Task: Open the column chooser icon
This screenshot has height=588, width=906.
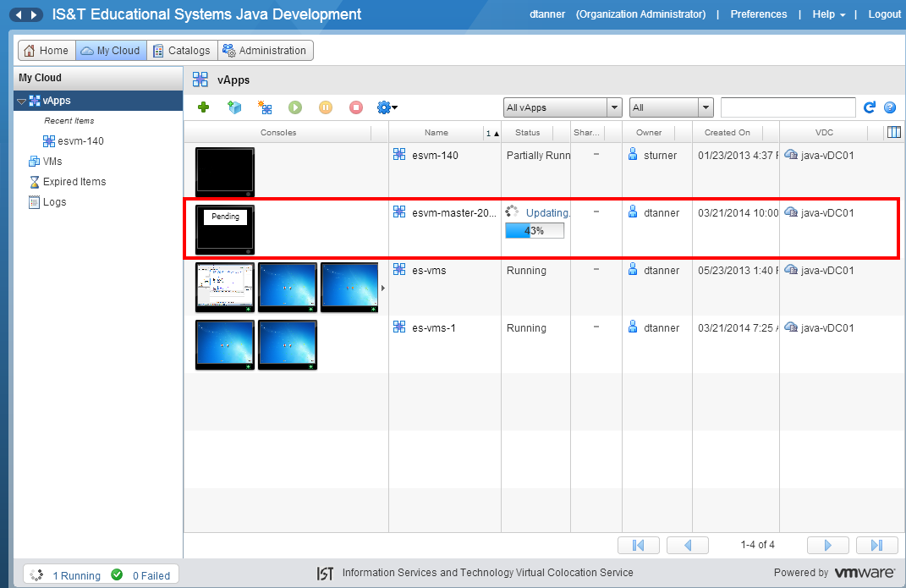Action: coord(892,132)
